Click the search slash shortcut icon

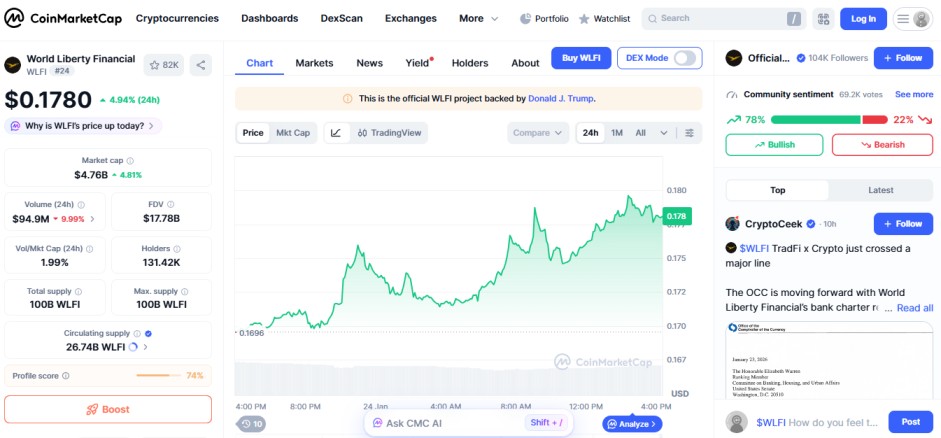pos(794,19)
